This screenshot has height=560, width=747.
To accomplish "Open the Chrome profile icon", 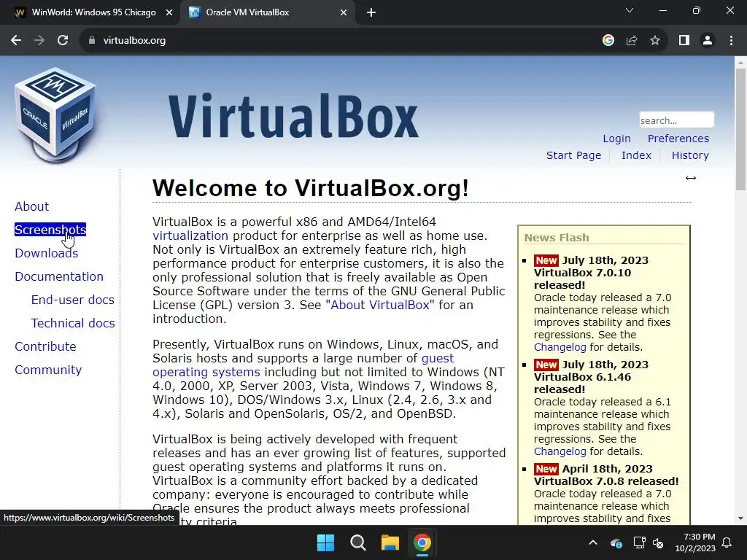I will pos(708,41).
